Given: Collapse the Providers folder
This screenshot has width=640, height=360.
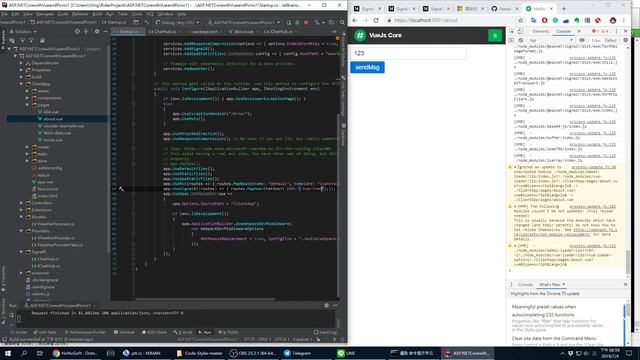Looking at the screenshot, I should tap(21, 231).
